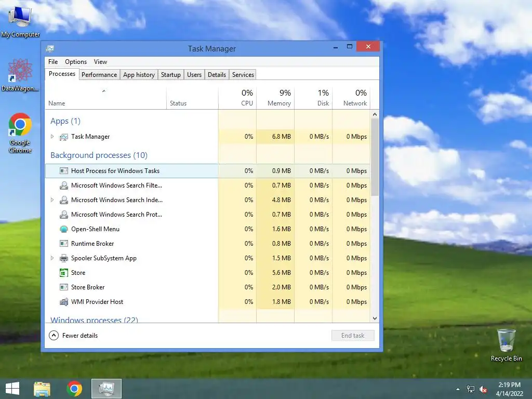Sort by the Name column header
The width and height of the screenshot is (532, 399).
click(x=105, y=98)
